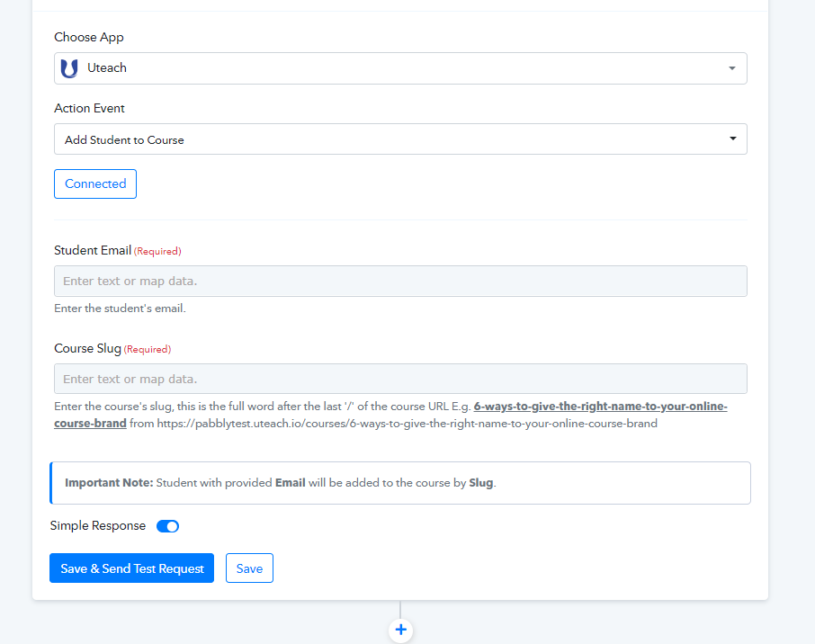Toggle the Simple Response switch
Viewport: 815px width, 644px height.
click(x=168, y=526)
